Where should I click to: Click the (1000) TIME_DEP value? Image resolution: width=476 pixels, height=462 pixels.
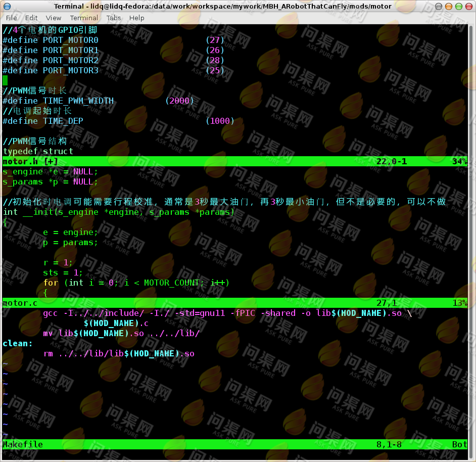tap(220, 121)
